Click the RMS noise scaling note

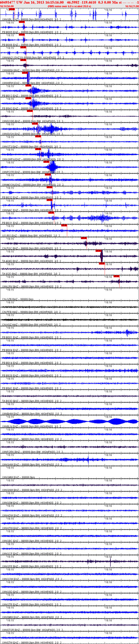[69, 6]
